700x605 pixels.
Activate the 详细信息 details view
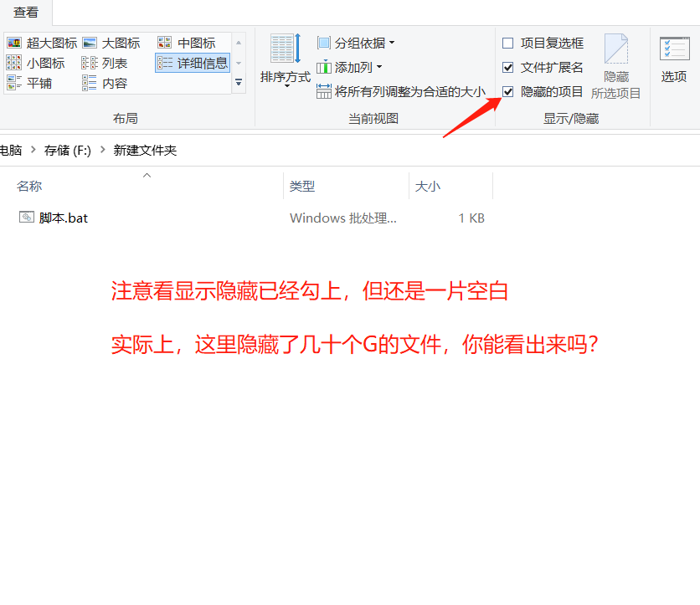click(x=192, y=62)
